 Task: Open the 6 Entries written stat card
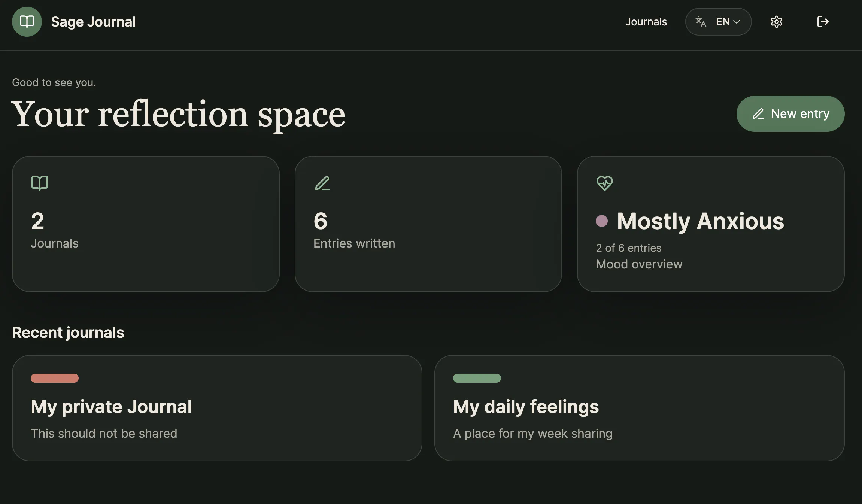pyautogui.click(x=428, y=224)
